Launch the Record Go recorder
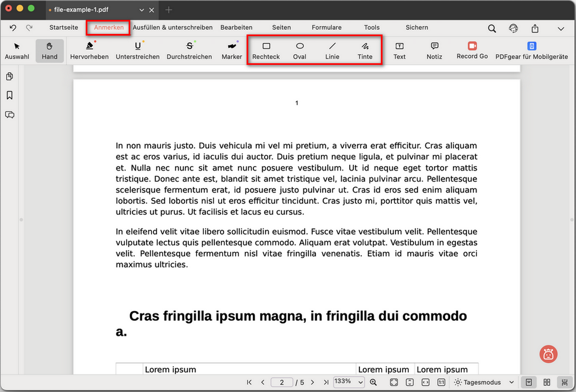Screen dimensions: 576x392 click(472, 51)
